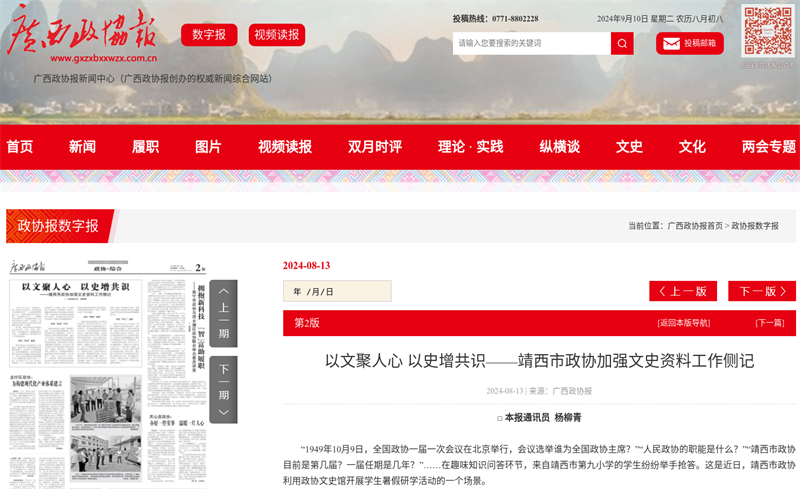
Task: Open 两会专题 navigation item
Action: click(x=769, y=147)
